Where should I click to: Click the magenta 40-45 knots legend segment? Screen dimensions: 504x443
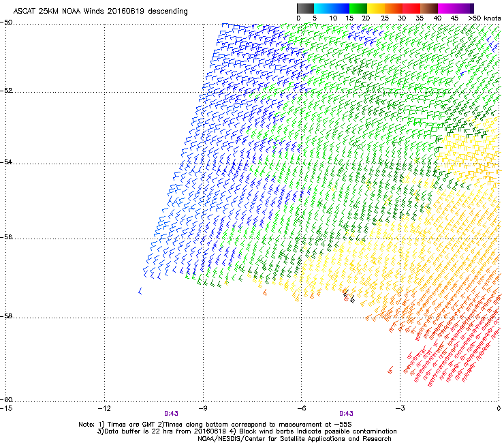pyautogui.click(x=447, y=8)
